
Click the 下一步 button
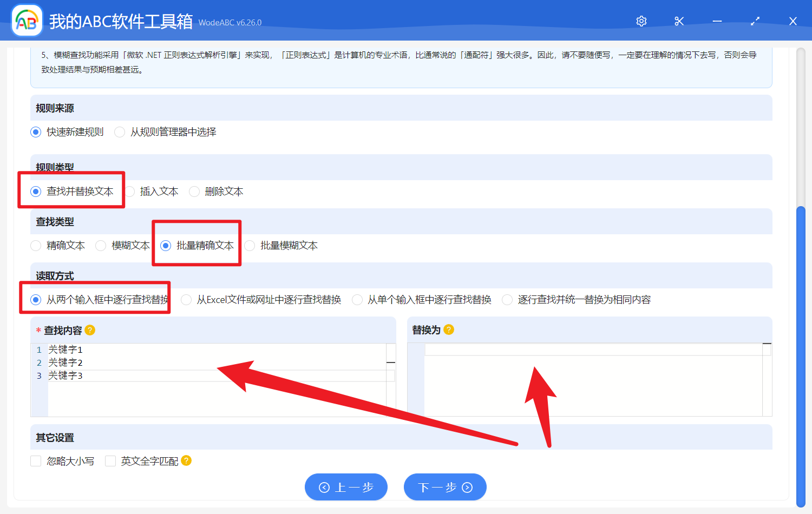coord(445,486)
